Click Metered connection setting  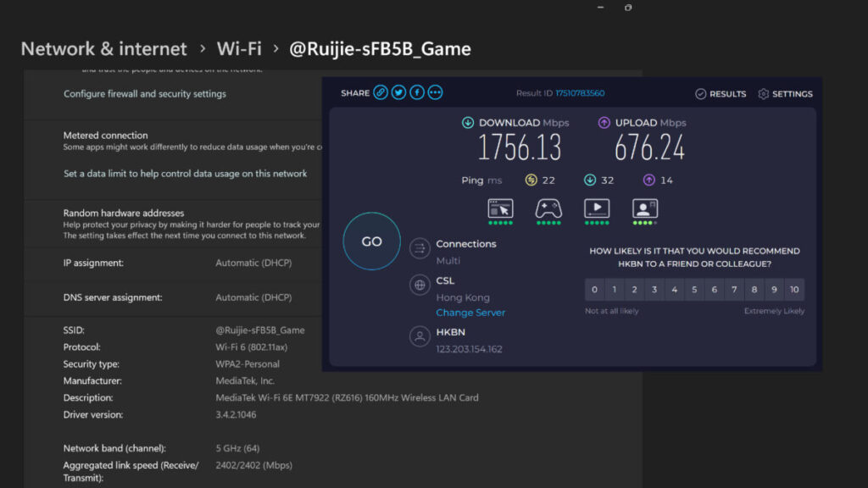(105, 135)
